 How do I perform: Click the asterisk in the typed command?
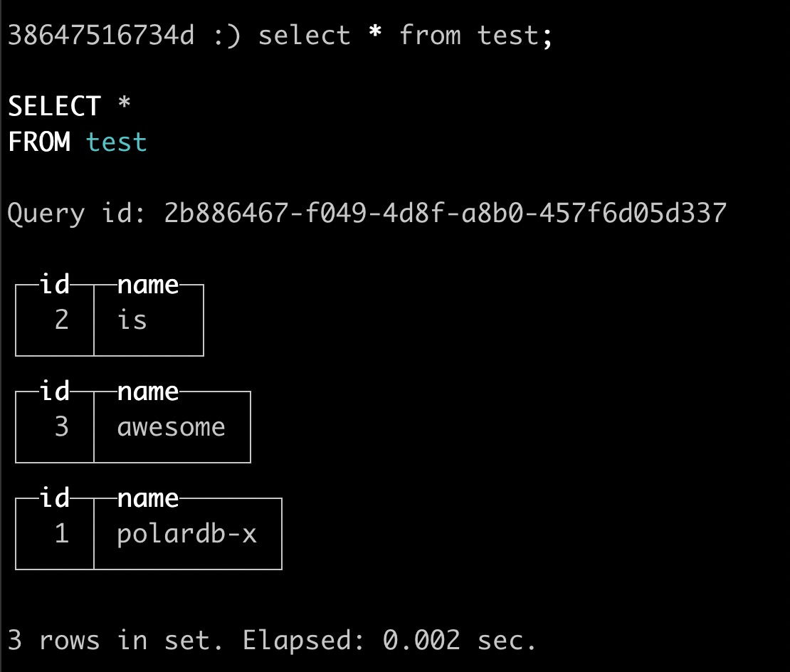[375, 32]
